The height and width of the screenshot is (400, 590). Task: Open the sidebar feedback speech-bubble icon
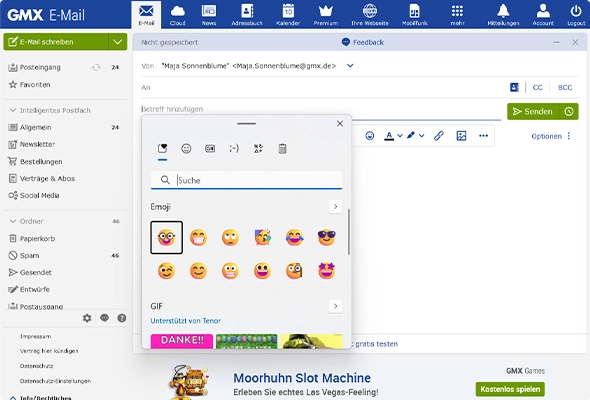coord(104,318)
